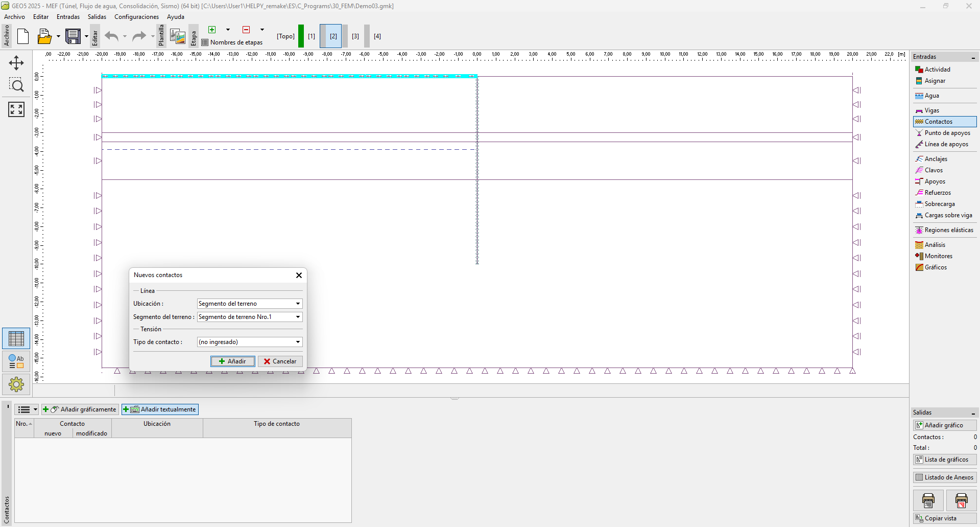
Task: Click the add stage plus icon
Action: click(212, 30)
